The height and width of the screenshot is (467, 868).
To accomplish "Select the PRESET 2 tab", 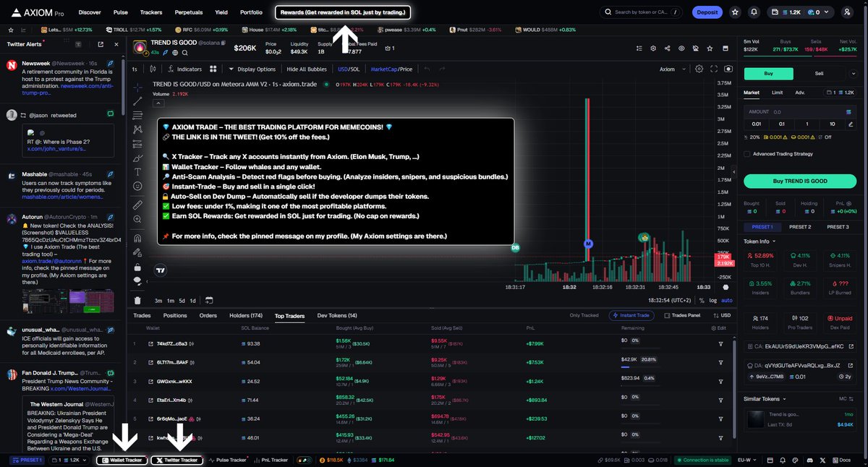I will tap(800, 227).
